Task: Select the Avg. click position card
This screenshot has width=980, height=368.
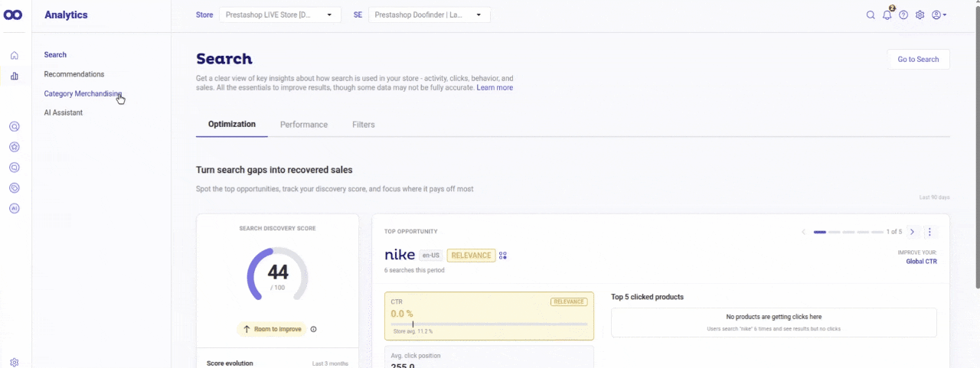Action: point(488,357)
